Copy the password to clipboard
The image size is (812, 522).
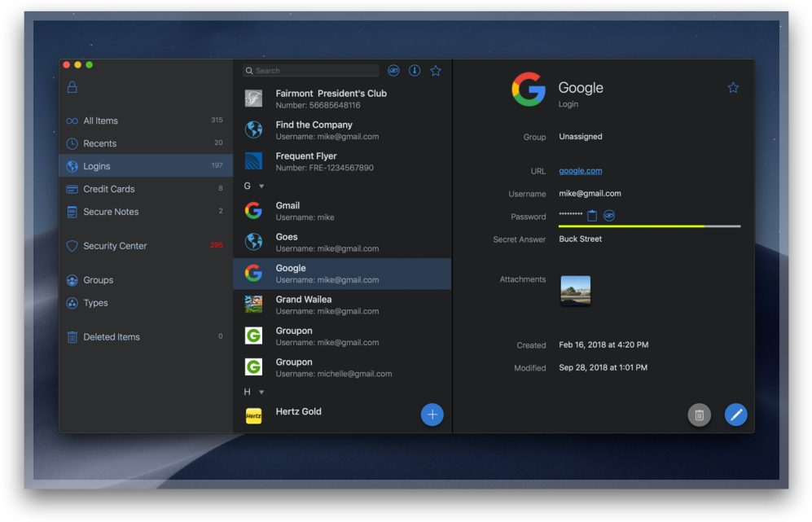coord(592,214)
